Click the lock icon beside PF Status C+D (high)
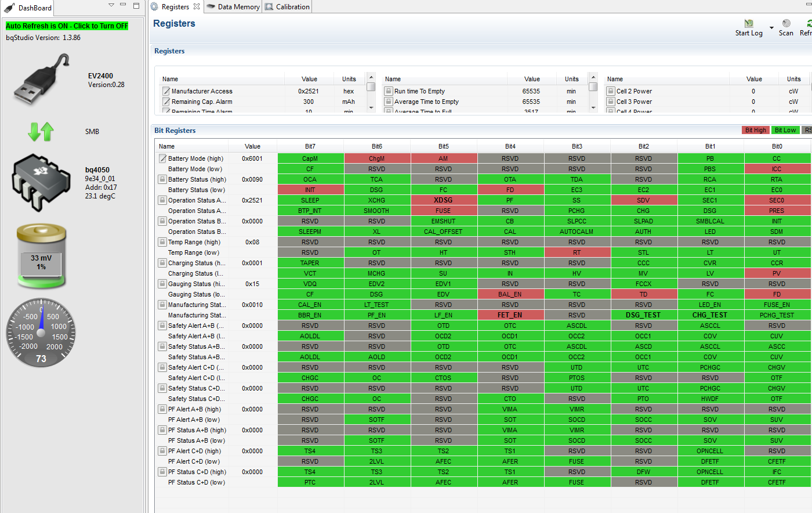This screenshot has width=812, height=513. pyautogui.click(x=163, y=472)
